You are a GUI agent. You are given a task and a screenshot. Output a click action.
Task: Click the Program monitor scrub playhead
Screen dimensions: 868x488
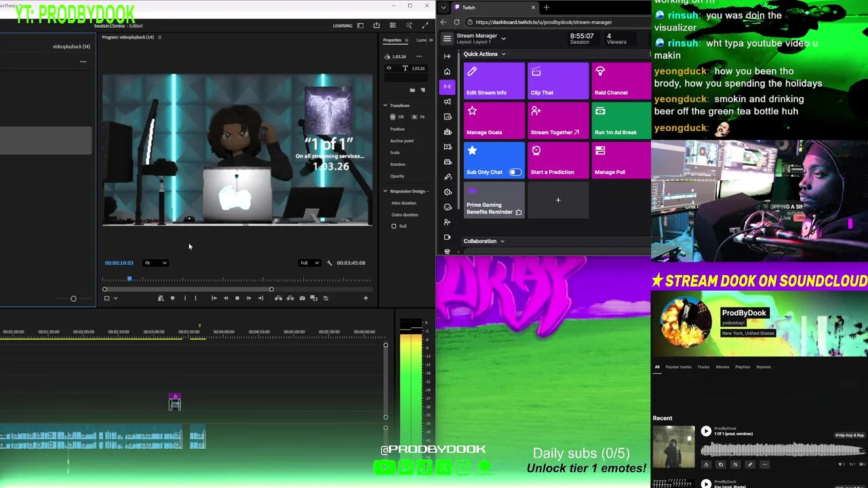pos(130,279)
